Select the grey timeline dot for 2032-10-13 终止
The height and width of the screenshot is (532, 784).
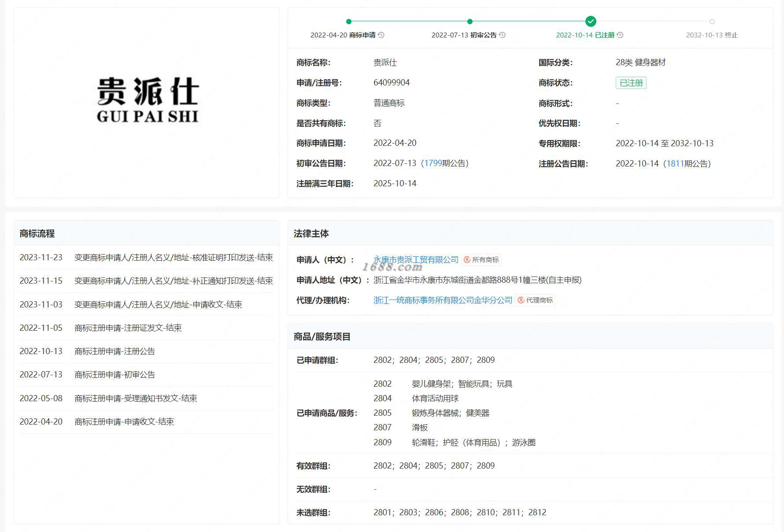click(712, 22)
